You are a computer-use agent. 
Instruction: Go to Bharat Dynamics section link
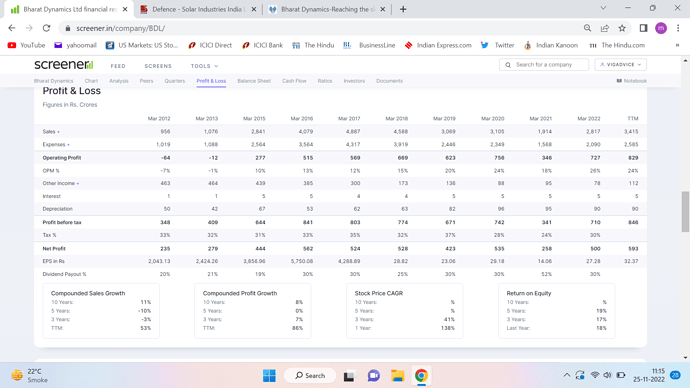tap(53, 81)
